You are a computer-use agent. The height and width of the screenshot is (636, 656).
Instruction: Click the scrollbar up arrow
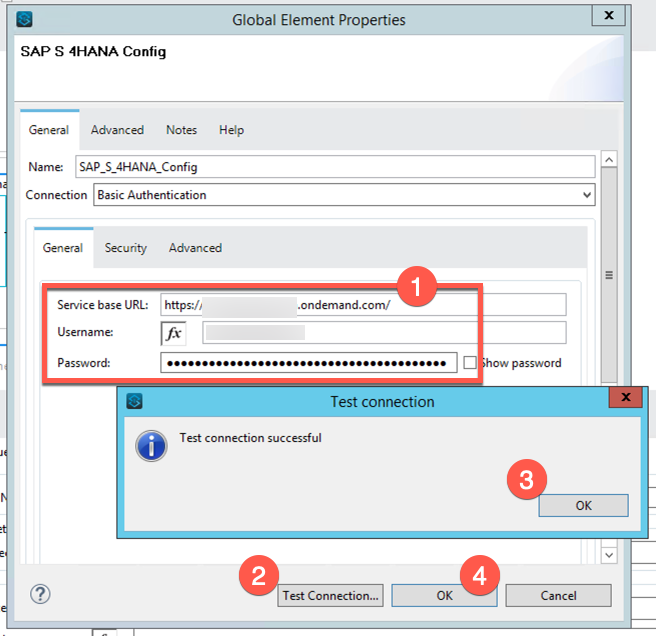[x=609, y=159]
